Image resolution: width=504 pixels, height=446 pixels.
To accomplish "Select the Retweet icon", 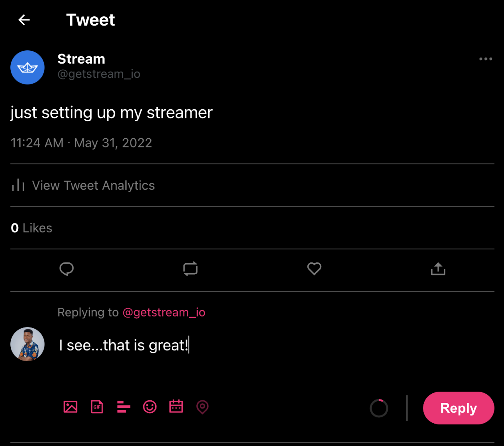I will 190,269.
